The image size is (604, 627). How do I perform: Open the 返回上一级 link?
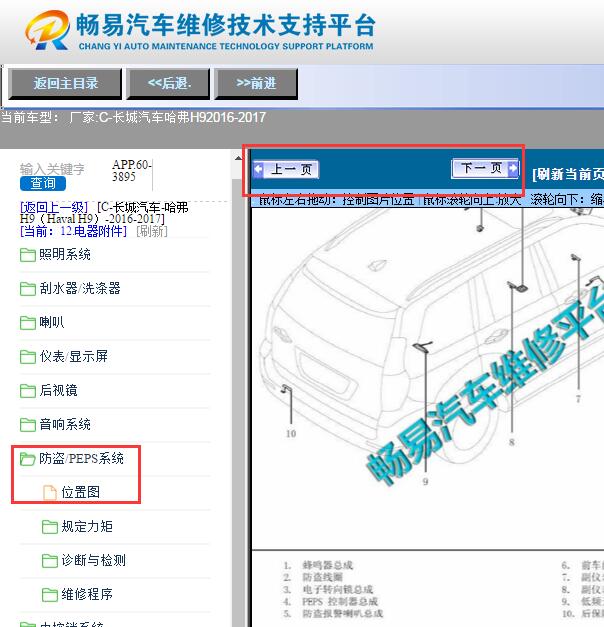(54, 208)
